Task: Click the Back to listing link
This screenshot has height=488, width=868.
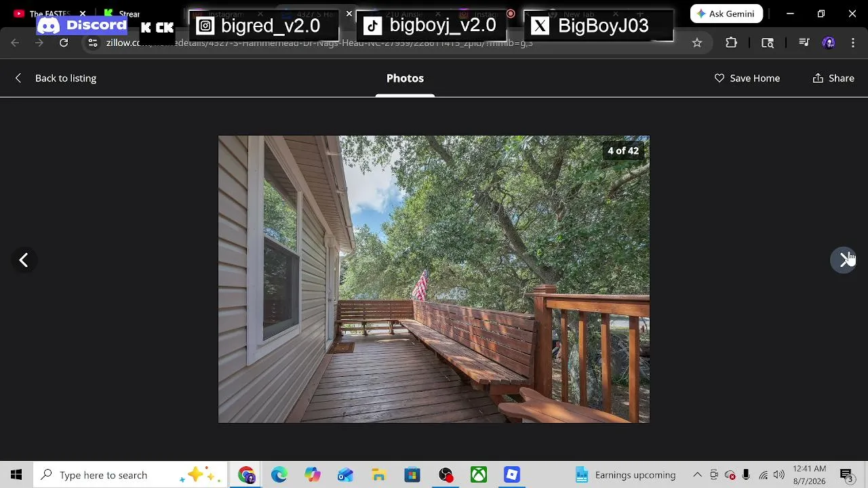Action: tap(56, 78)
